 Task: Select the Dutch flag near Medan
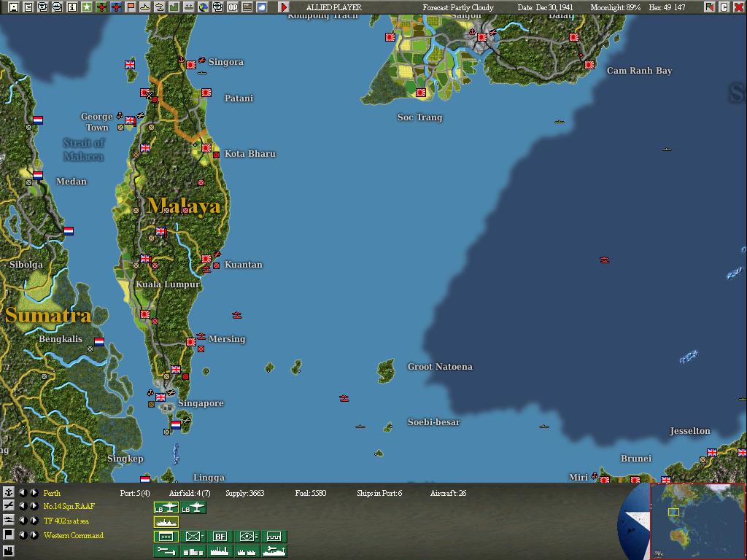pyautogui.click(x=38, y=175)
